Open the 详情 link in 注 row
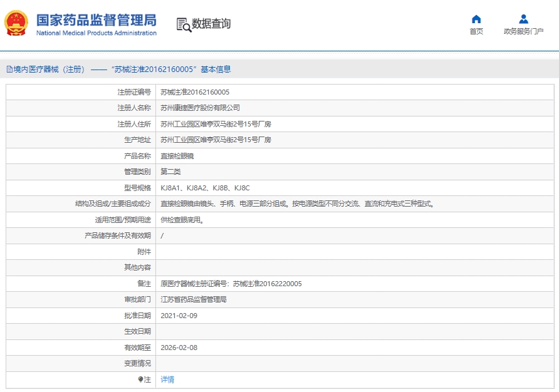 click(167, 379)
